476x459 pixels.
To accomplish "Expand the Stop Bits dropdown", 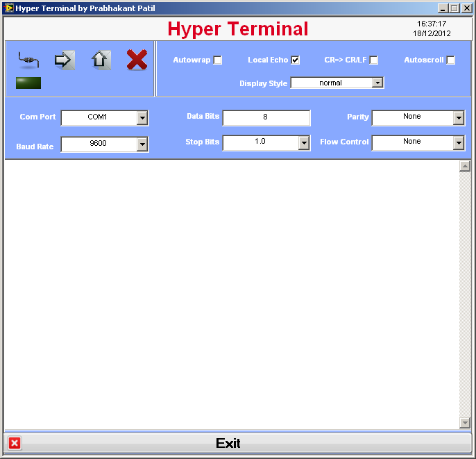I will click(x=304, y=142).
